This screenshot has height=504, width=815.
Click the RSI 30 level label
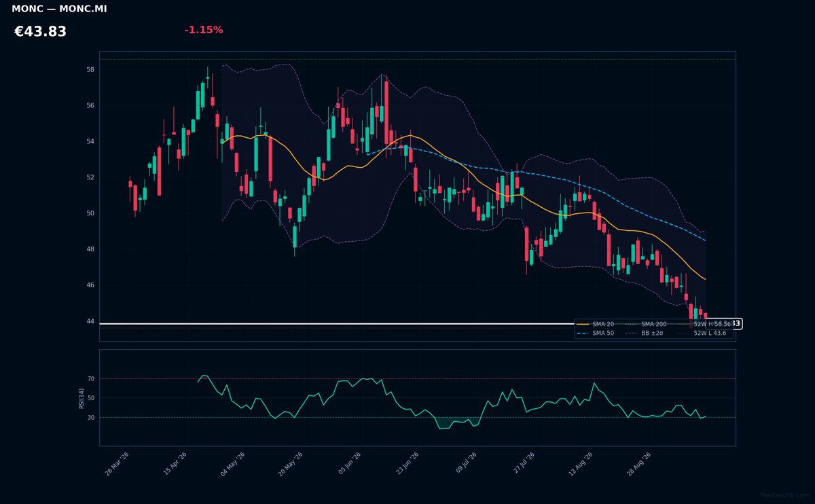coord(90,418)
